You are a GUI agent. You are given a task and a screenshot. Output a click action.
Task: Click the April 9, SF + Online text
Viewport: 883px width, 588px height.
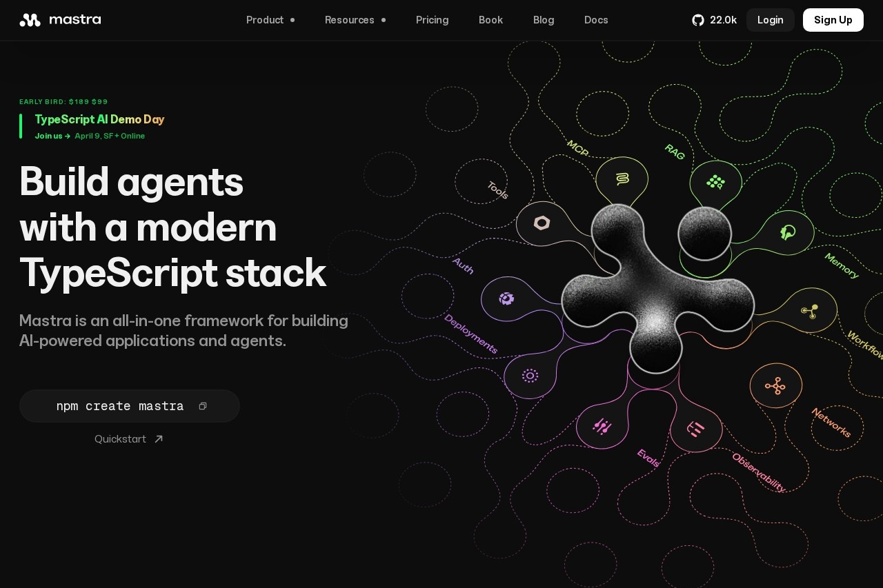110,136
